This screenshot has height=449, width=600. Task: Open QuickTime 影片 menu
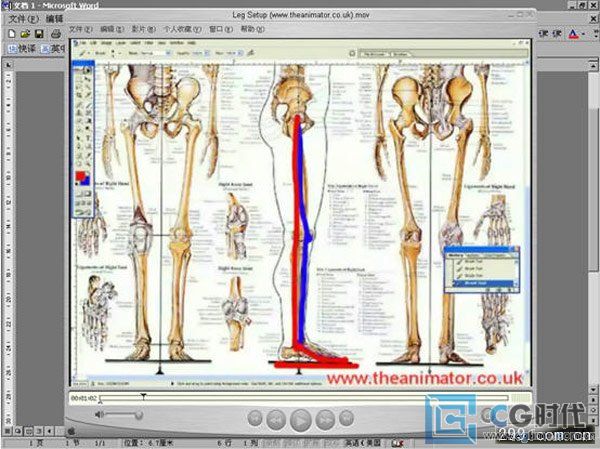tap(143, 29)
